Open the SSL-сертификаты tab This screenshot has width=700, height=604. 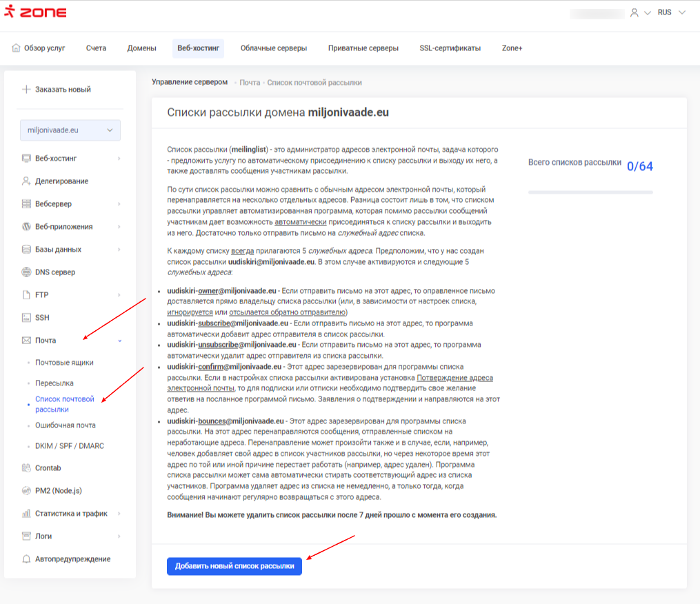click(450, 48)
